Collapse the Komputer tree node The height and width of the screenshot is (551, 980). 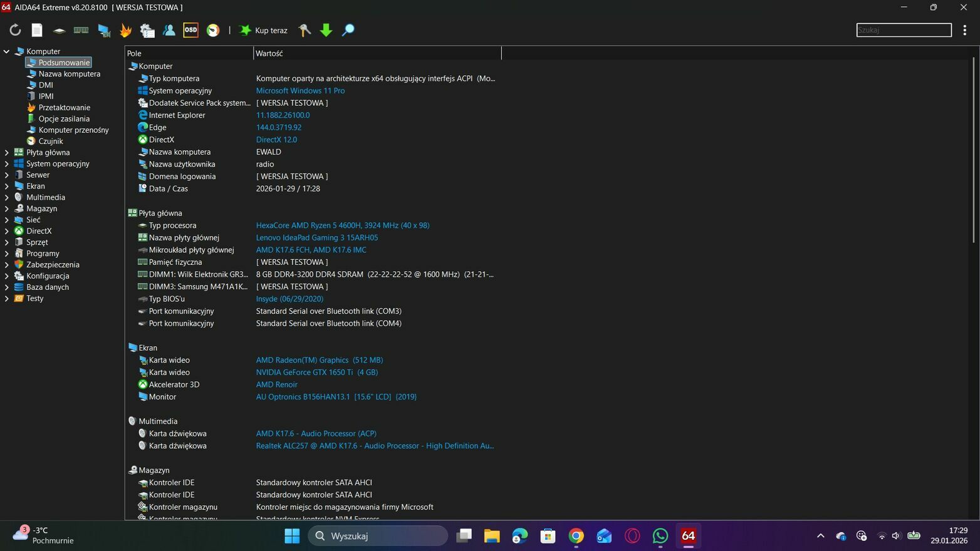(7, 51)
